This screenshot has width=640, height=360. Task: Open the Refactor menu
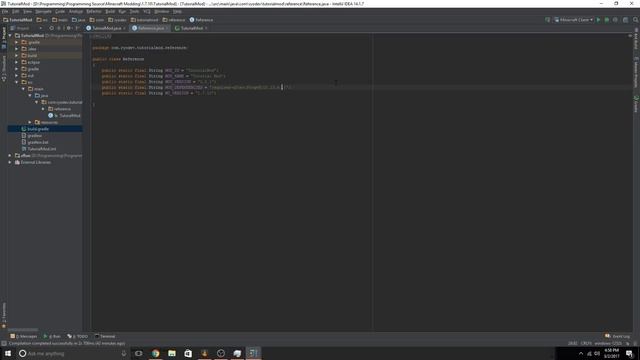(x=93, y=11)
